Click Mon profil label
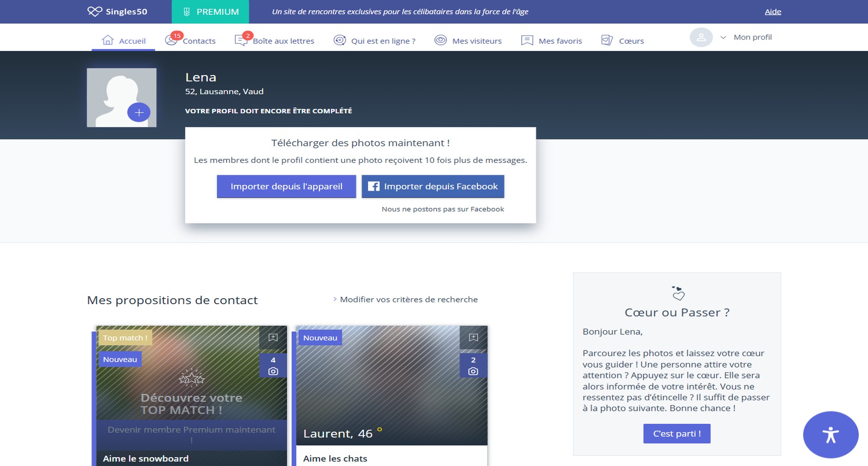The height and width of the screenshot is (466, 868). click(x=753, y=37)
